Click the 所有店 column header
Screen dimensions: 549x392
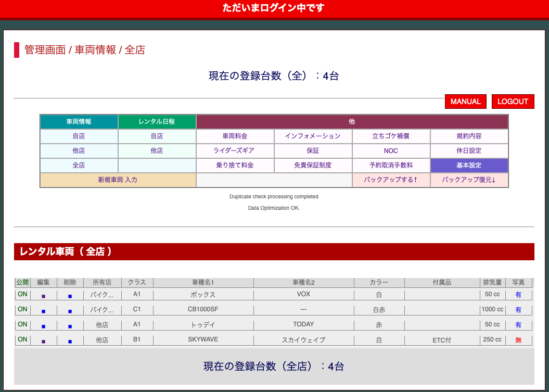point(102,282)
